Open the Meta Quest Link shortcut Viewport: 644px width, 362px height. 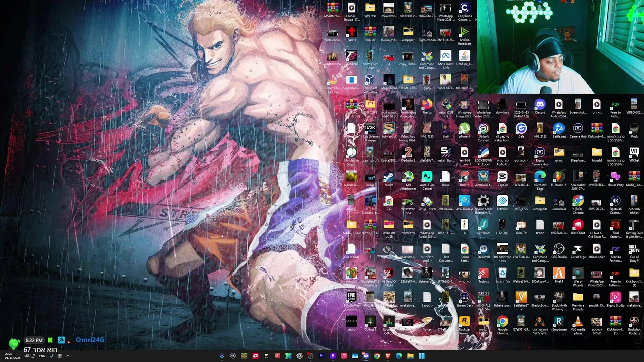[446, 60]
